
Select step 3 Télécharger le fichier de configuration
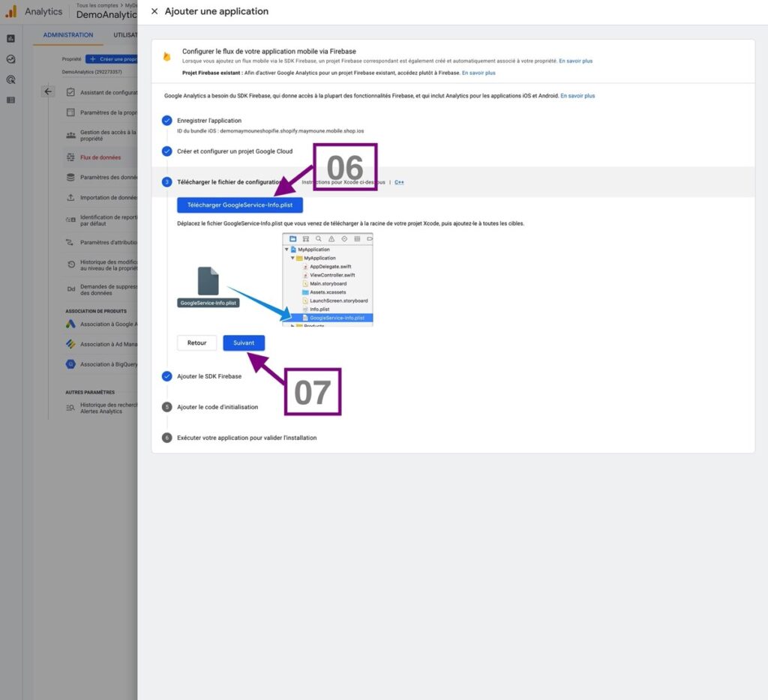click(x=228, y=182)
